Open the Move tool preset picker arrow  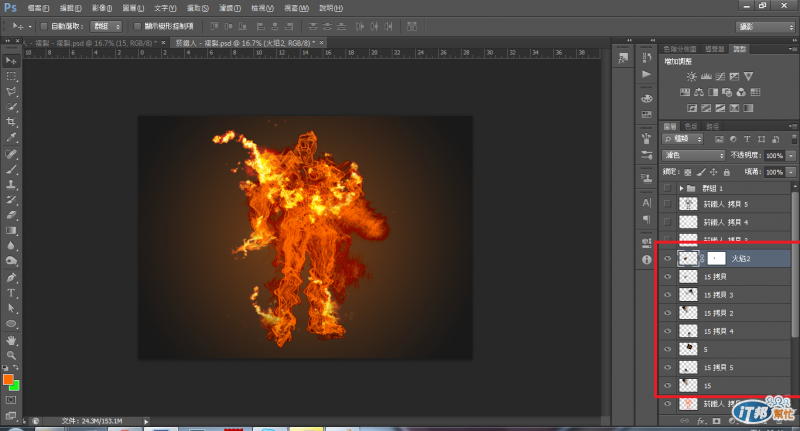[x=30, y=27]
